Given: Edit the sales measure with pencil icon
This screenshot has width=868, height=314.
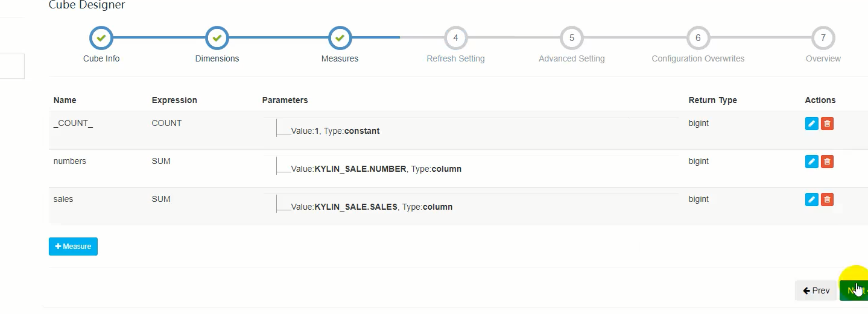Looking at the screenshot, I should [x=811, y=199].
